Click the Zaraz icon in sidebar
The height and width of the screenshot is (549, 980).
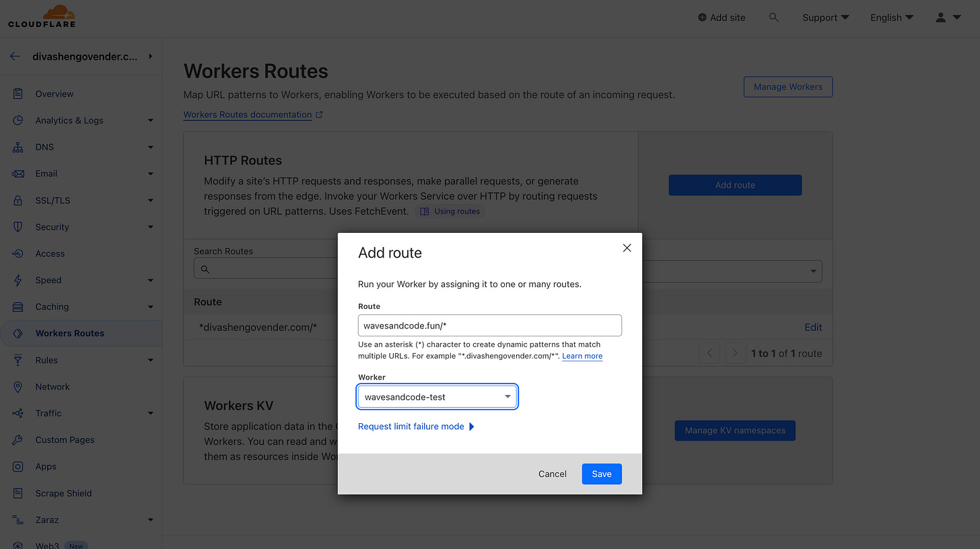click(18, 519)
